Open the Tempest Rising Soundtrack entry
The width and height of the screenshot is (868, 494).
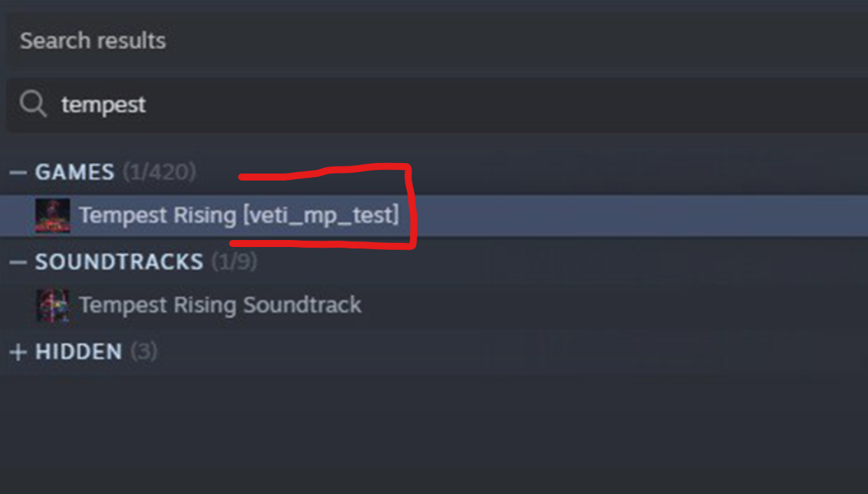point(220,305)
